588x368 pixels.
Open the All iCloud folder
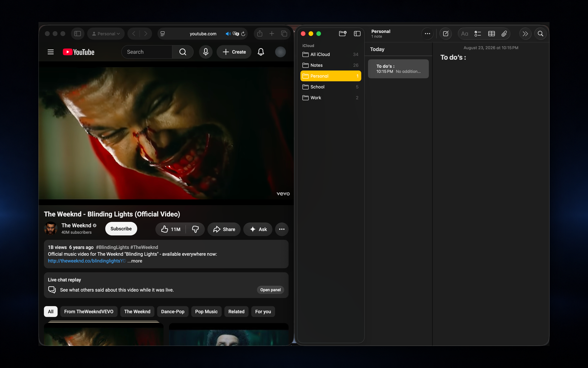331,54
